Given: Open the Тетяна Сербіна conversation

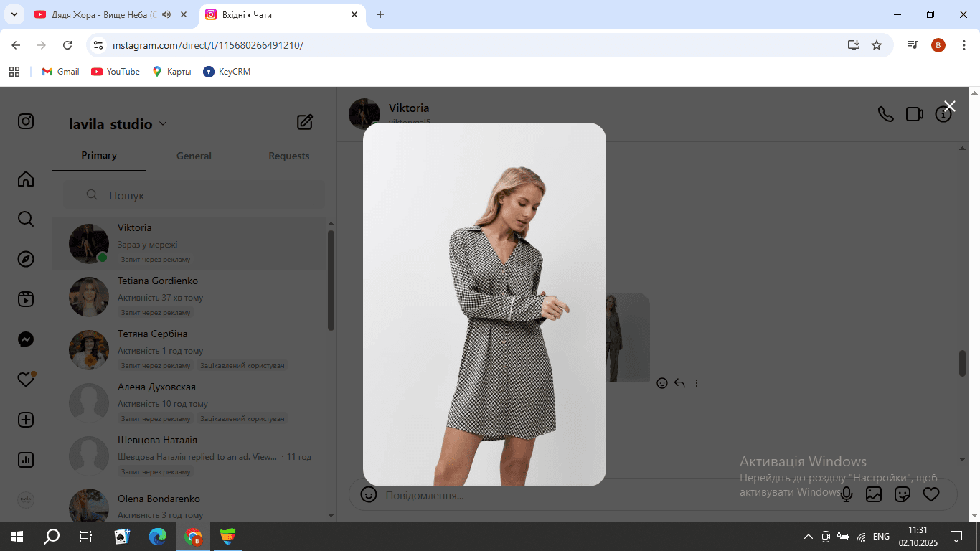Looking at the screenshot, I should [x=189, y=350].
